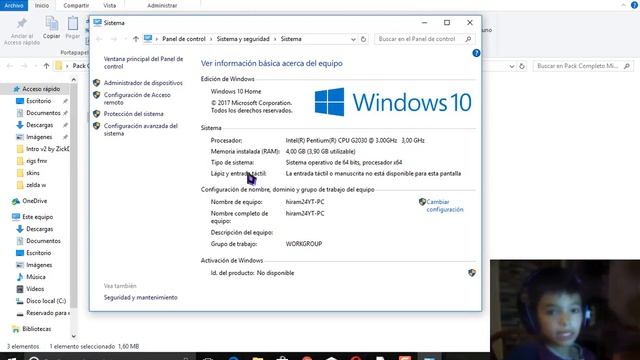This screenshot has width=640, height=360.
Task: Refresh the Sistema window address bar
Action: [x=363, y=39]
